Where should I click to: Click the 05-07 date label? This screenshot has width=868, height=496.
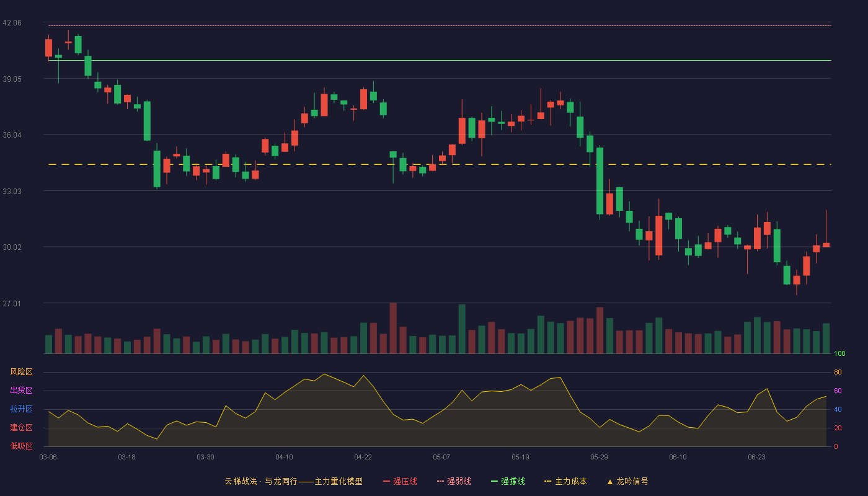click(441, 457)
